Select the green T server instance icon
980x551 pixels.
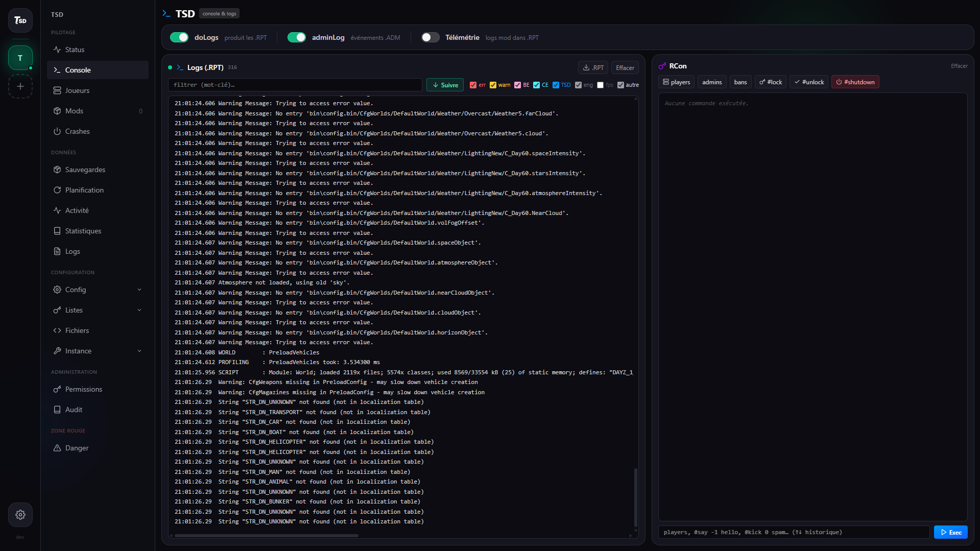tap(20, 58)
